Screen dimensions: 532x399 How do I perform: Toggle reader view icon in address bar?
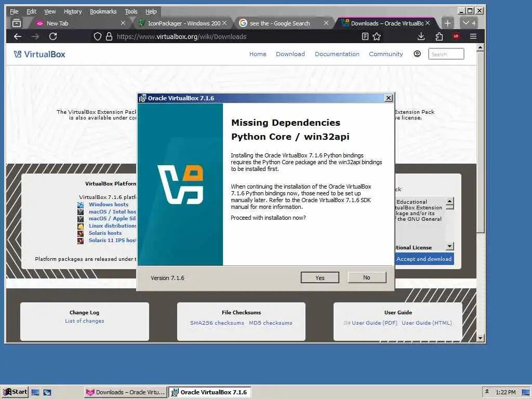(365, 37)
